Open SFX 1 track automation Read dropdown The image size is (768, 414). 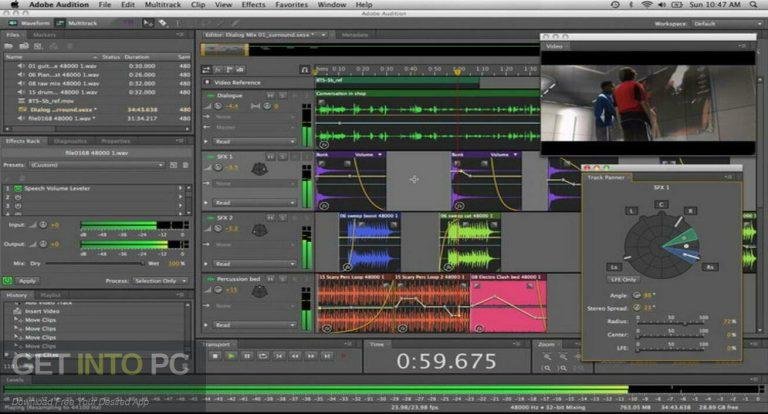[255, 202]
